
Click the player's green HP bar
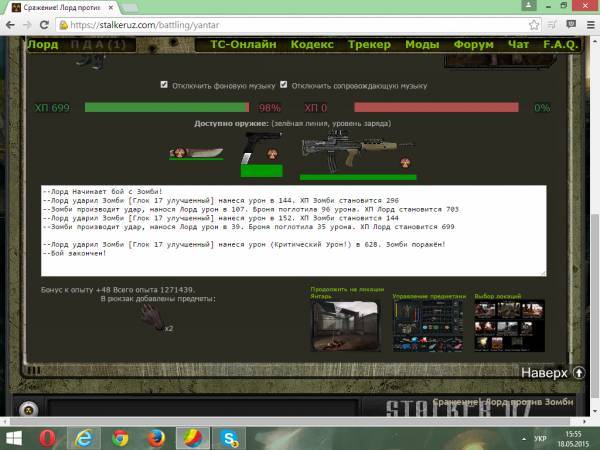166,107
